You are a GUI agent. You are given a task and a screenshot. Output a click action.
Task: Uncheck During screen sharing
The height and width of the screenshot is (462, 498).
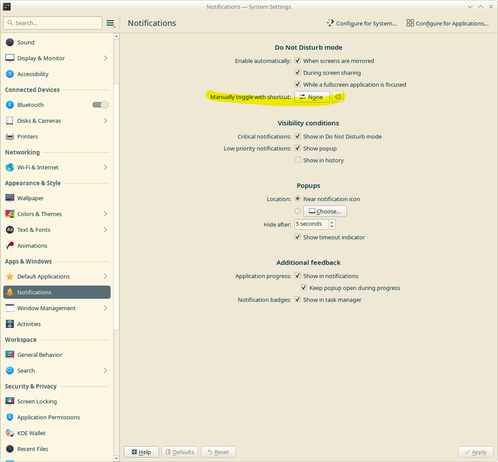(x=298, y=72)
